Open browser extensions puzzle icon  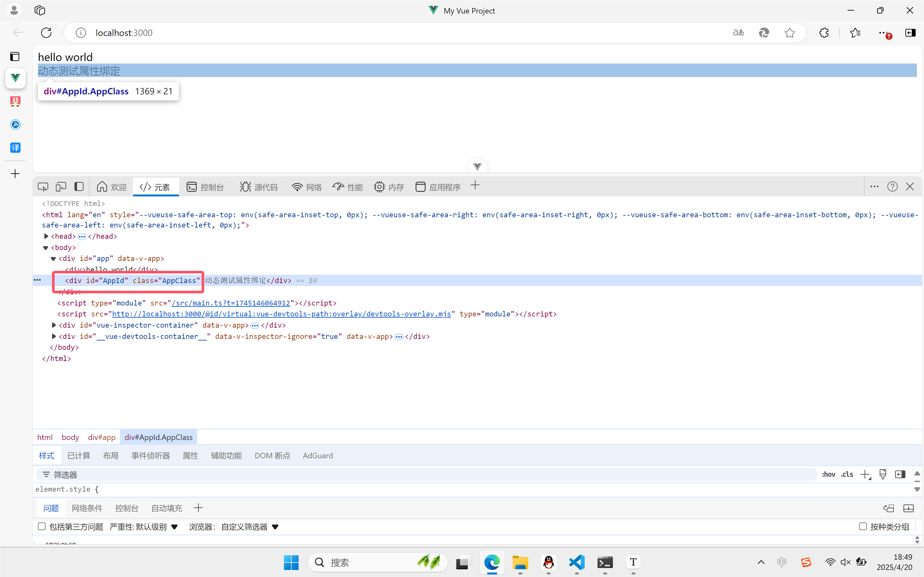(x=824, y=33)
